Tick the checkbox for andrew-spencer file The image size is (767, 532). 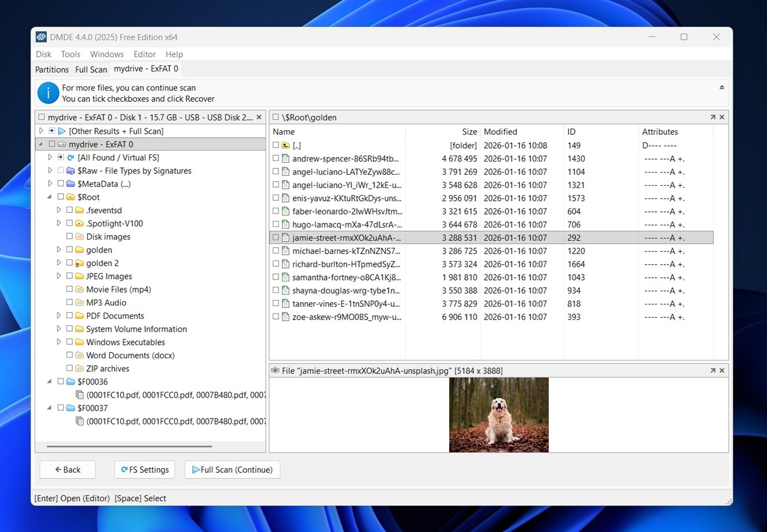tap(276, 159)
